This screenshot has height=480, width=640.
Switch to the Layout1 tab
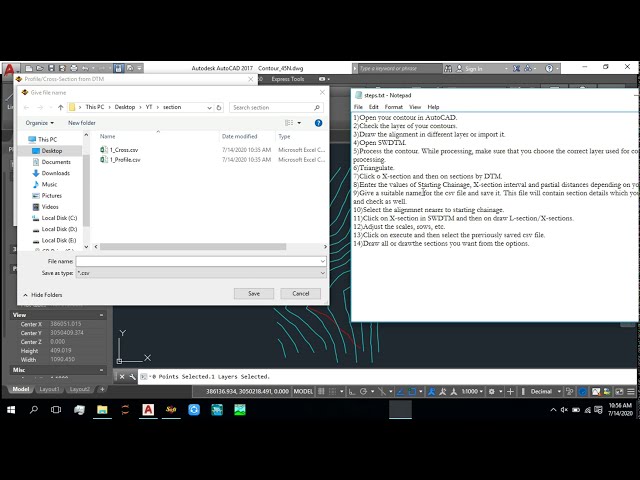(x=50, y=389)
